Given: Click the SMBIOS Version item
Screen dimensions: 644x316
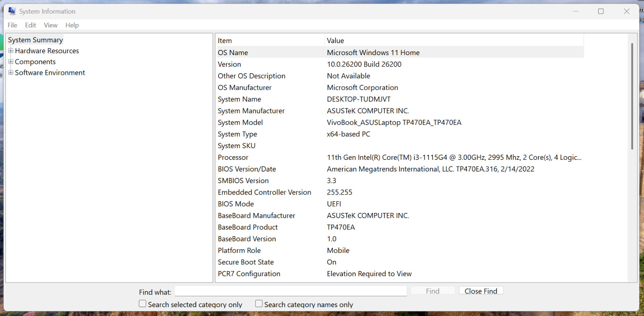Looking at the screenshot, I should tap(243, 181).
